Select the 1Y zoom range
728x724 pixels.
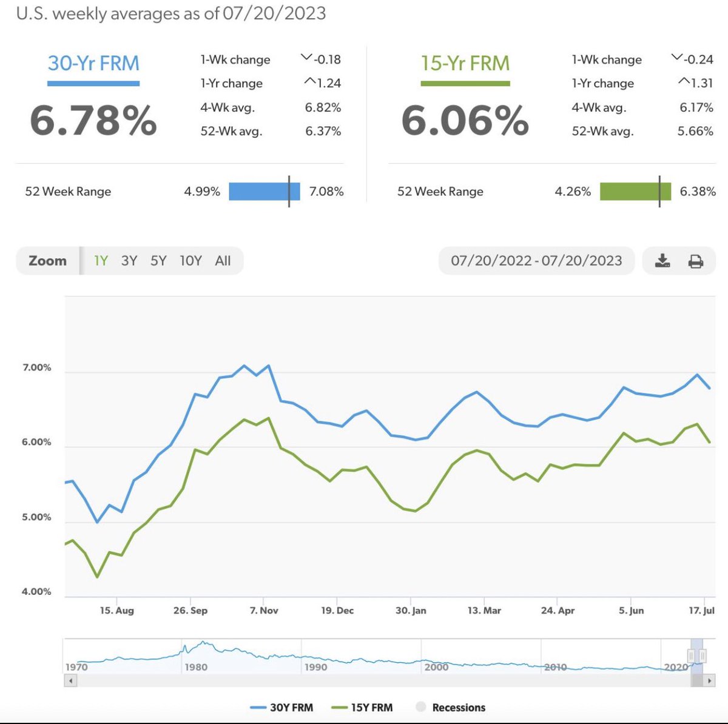101,261
